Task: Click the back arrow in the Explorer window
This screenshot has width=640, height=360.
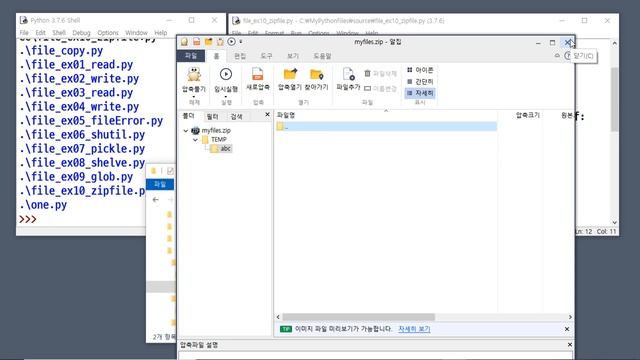Action: pyautogui.click(x=156, y=200)
